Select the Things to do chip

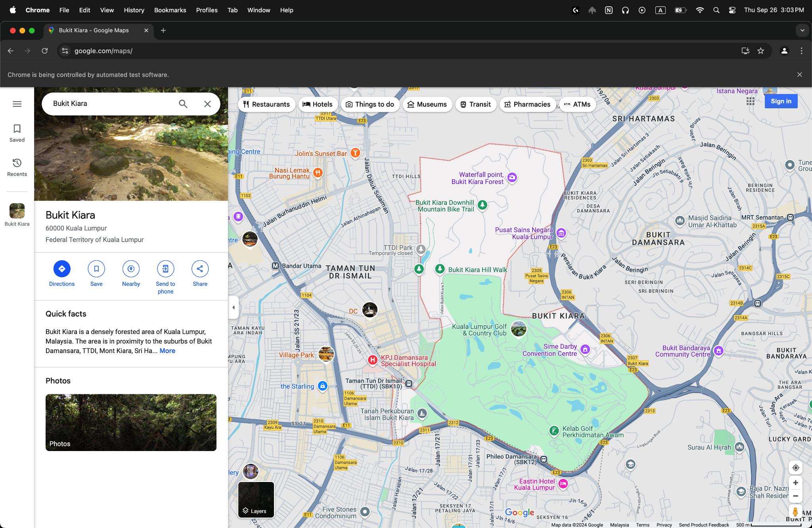tap(370, 104)
